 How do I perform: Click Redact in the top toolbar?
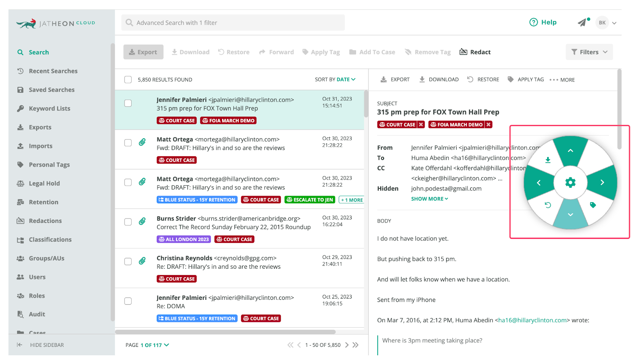coord(475,52)
